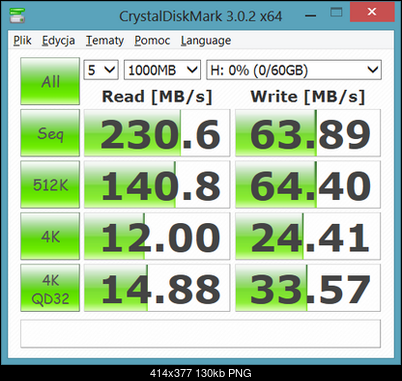Viewport: 402px width, 381px height.
Task: Open the Tematy menu
Action: pos(105,41)
